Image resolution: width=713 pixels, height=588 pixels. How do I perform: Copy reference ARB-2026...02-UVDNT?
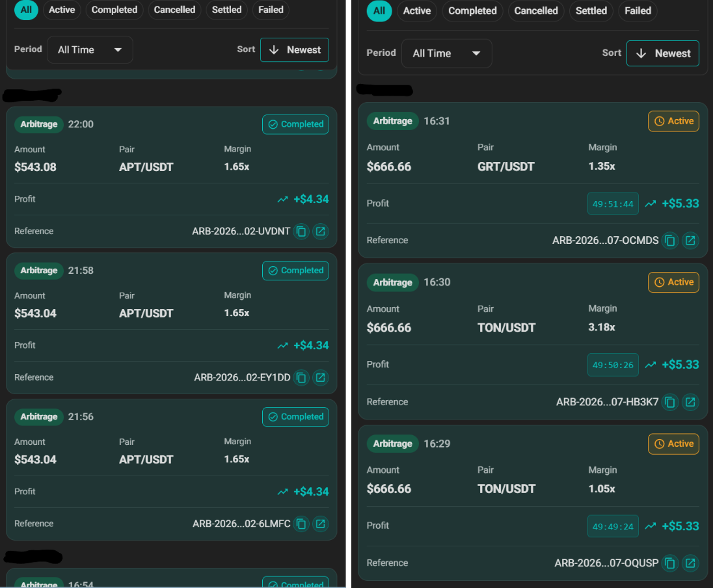pyautogui.click(x=301, y=232)
